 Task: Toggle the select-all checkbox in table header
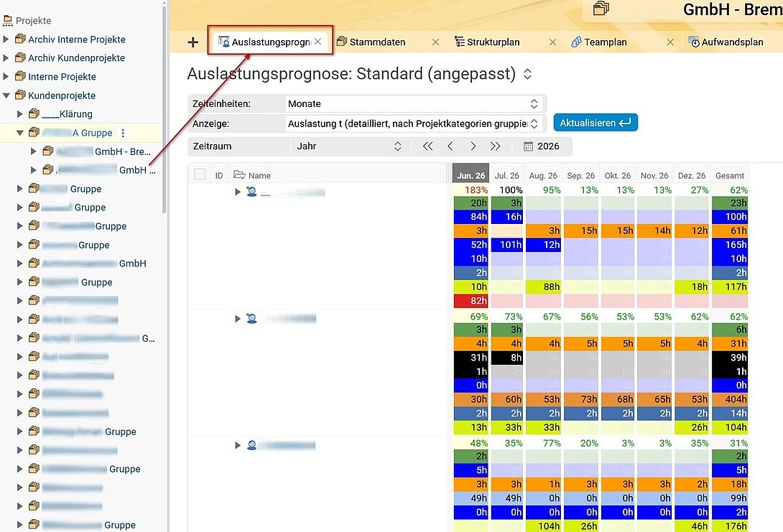point(200,174)
